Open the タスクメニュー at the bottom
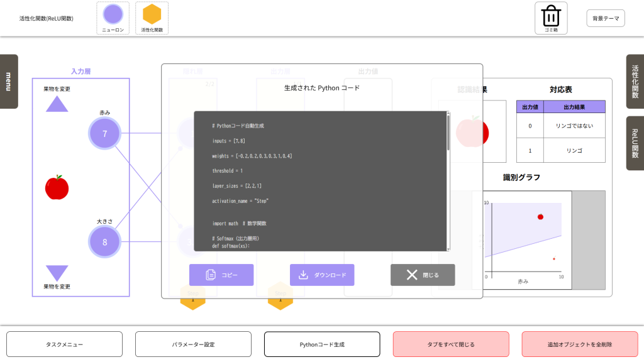The image size is (644, 362). point(64,344)
